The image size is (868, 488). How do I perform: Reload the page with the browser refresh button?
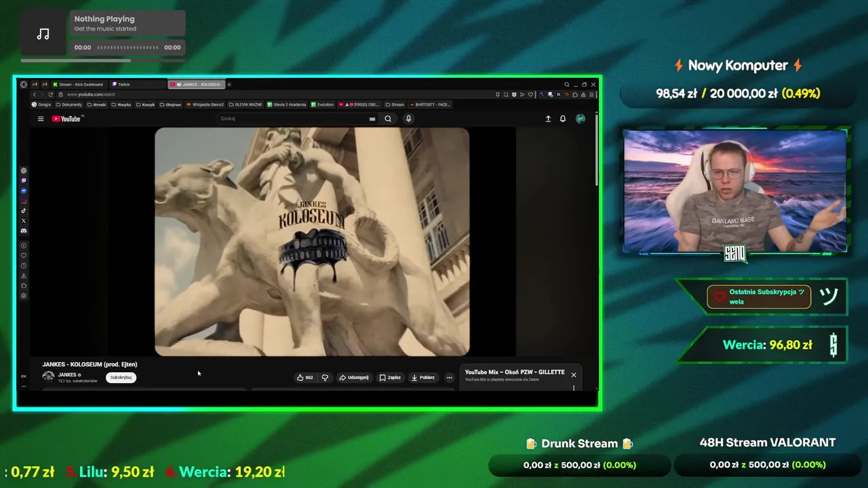pyautogui.click(x=51, y=94)
